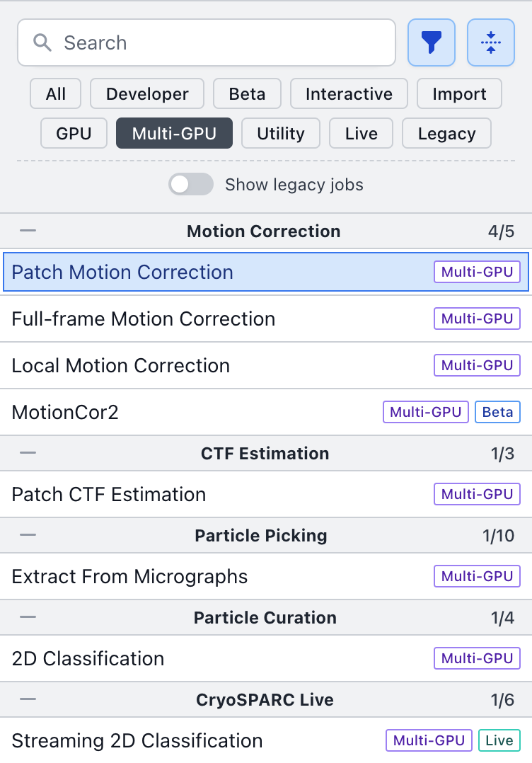
Task: Deselect the active Multi-GPU filter tag
Action: 174,133
